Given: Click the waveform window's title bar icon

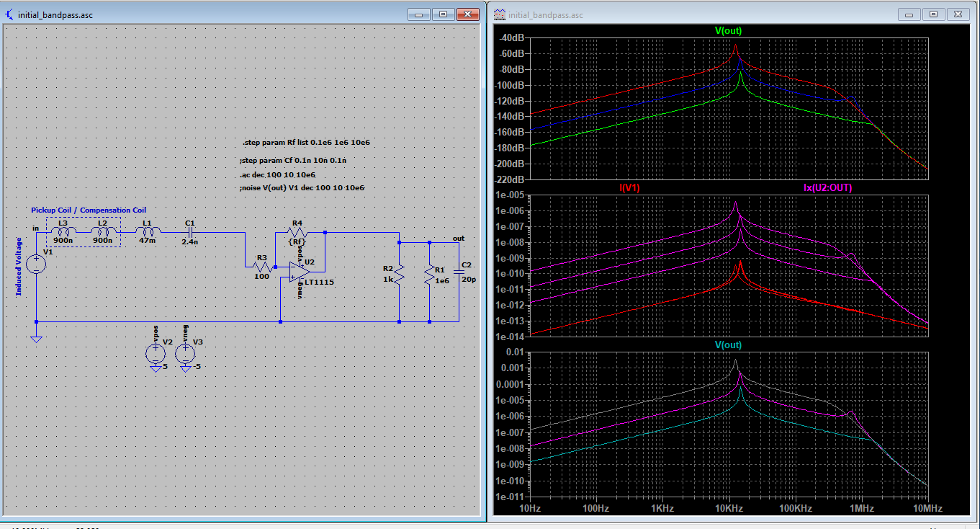Looking at the screenshot, I should [x=499, y=14].
